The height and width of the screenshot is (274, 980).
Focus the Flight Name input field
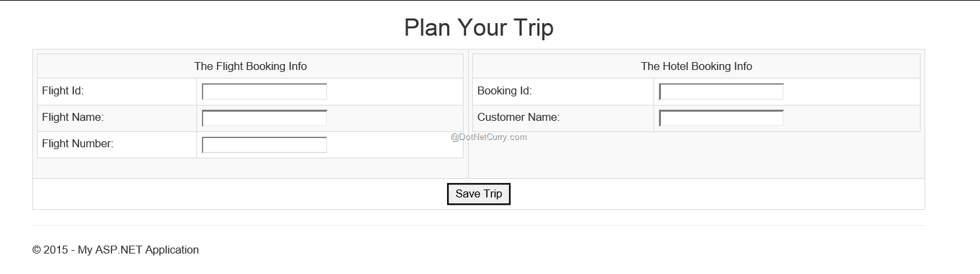coord(264,118)
